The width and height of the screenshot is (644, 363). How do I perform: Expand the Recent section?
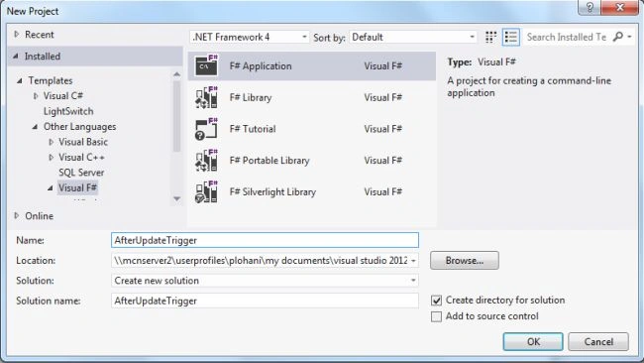17,34
